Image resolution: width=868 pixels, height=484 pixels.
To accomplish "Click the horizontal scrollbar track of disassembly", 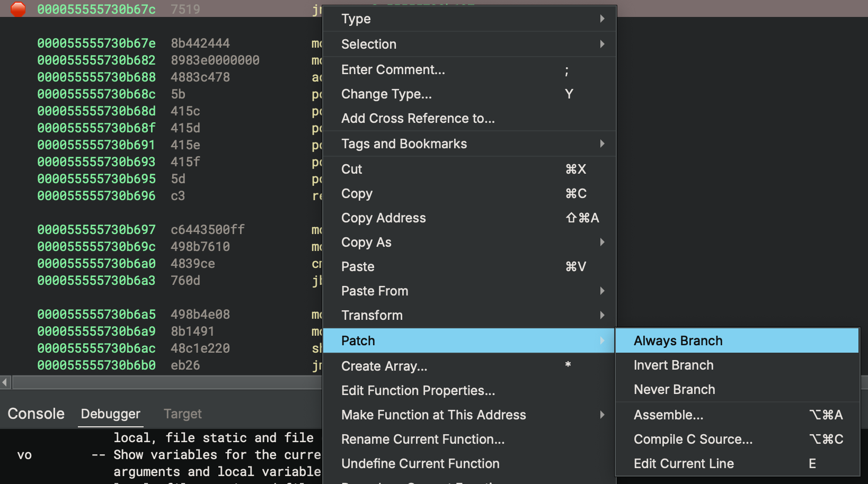I will pyautogui.click(x=167, y=382).
